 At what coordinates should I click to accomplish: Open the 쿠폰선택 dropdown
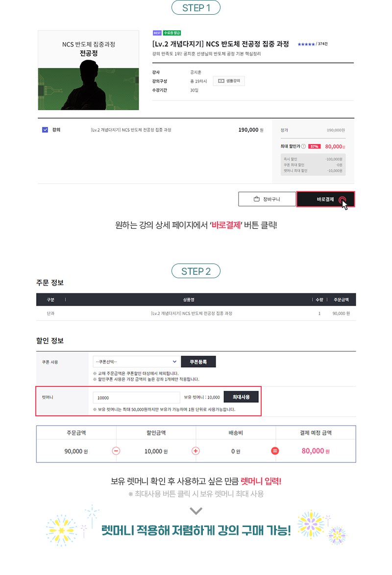(136, 361)
